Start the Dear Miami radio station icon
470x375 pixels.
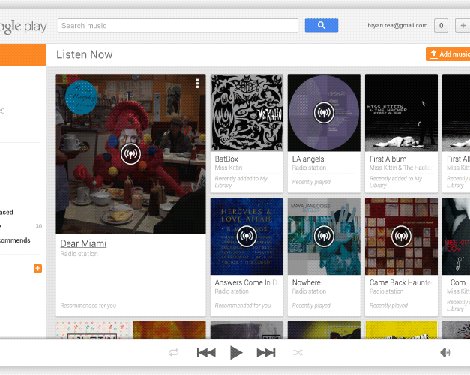(x=130, y=154)
